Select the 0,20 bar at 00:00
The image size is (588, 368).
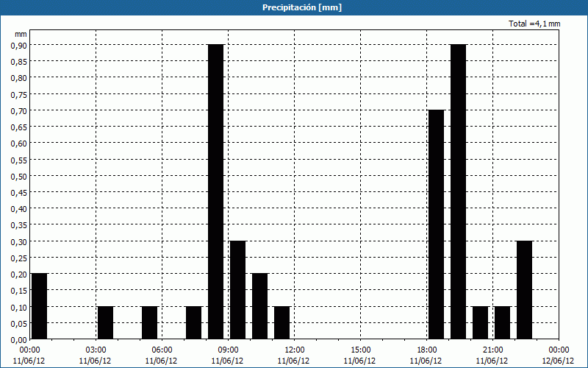tap(39, 305)
